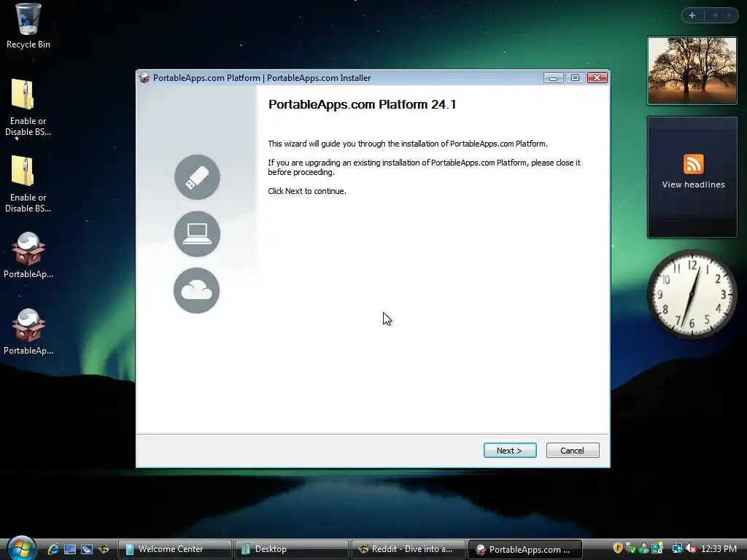
Task: Open the installer title bar system icon
Action: [144, 77]
